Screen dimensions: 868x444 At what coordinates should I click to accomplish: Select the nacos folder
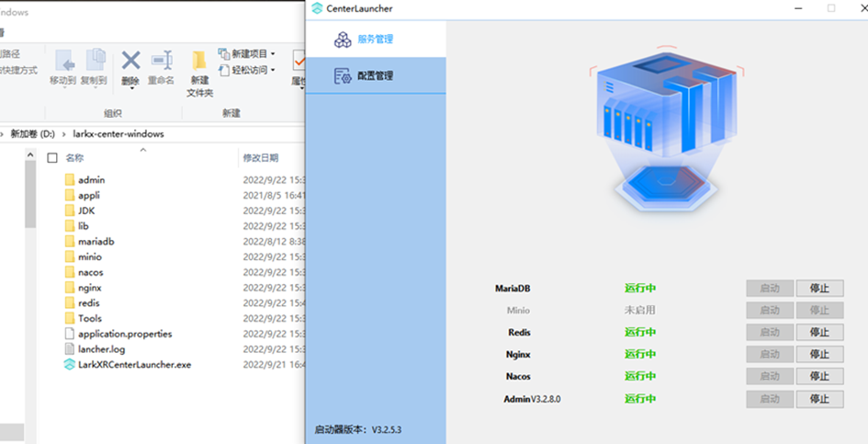[91, 272]
